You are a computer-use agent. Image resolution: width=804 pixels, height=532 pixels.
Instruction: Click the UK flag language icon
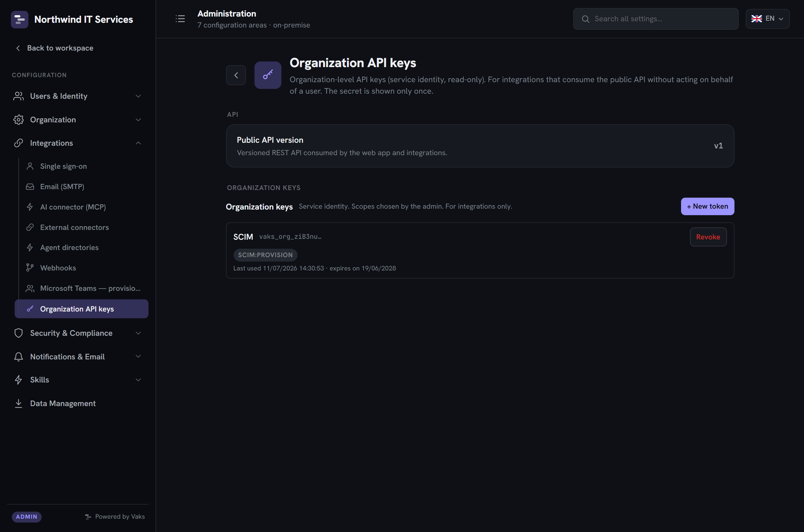click(756, 19)
